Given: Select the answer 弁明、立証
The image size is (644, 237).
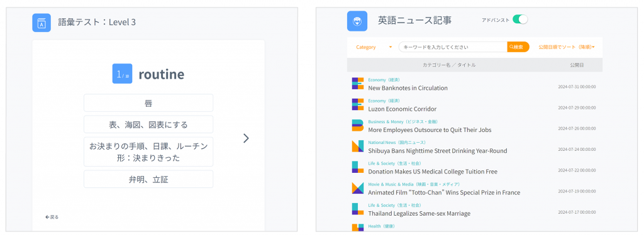Looking at the screenshot, I should 148,179.
